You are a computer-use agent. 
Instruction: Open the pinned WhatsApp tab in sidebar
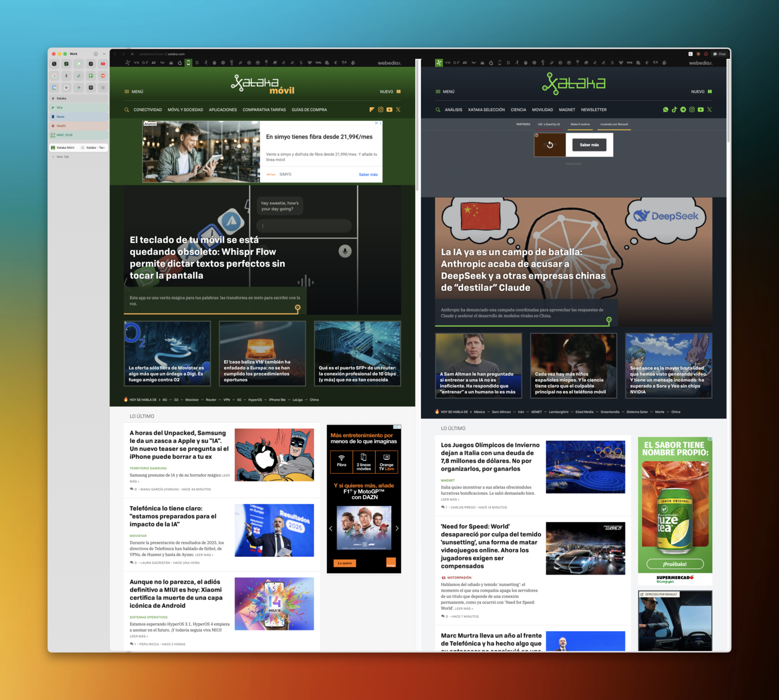pyautogui.click(x=79, y=64)
